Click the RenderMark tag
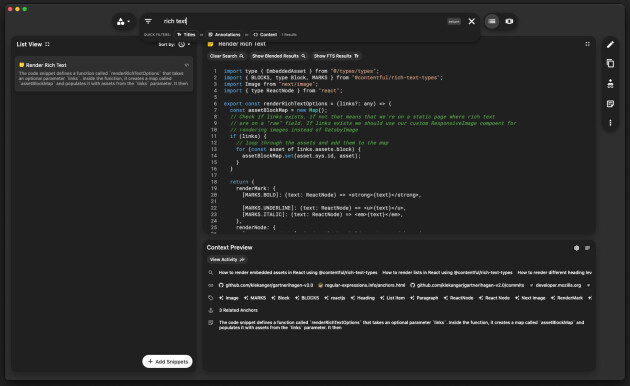The height and width of the screenshot is (386, 630). [x=567, y=298]
